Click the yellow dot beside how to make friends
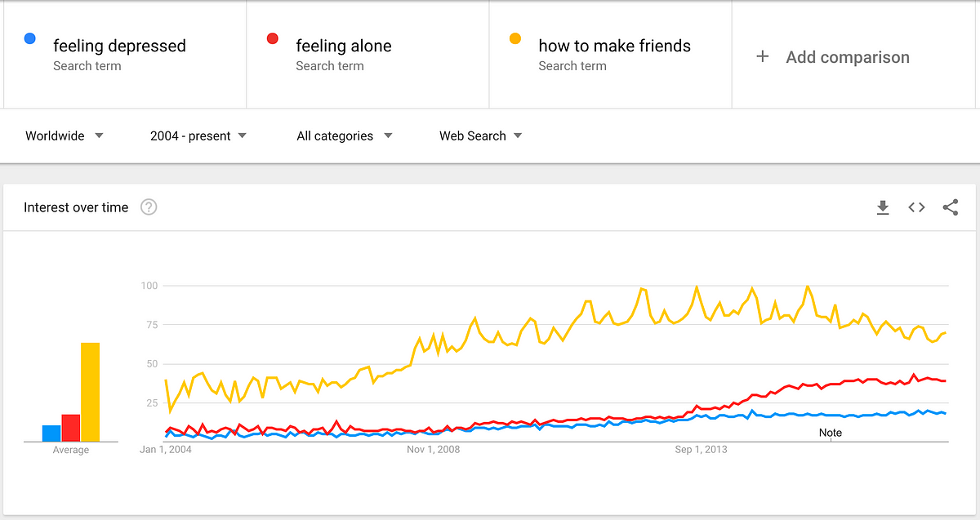This screenshot has height=520, width=980. 515,39
